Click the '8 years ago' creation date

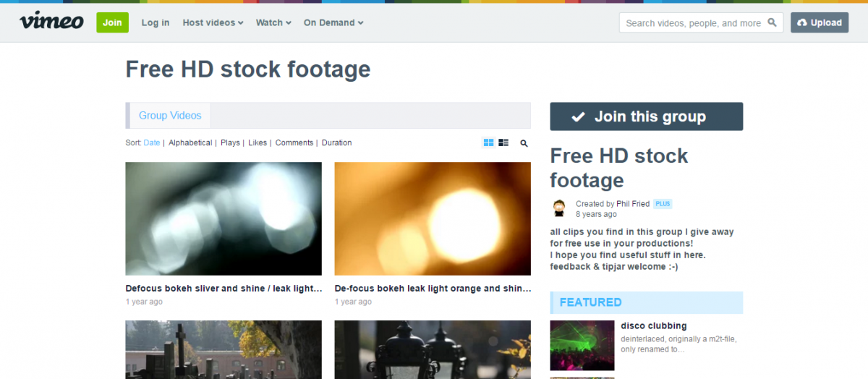[596, 214]
